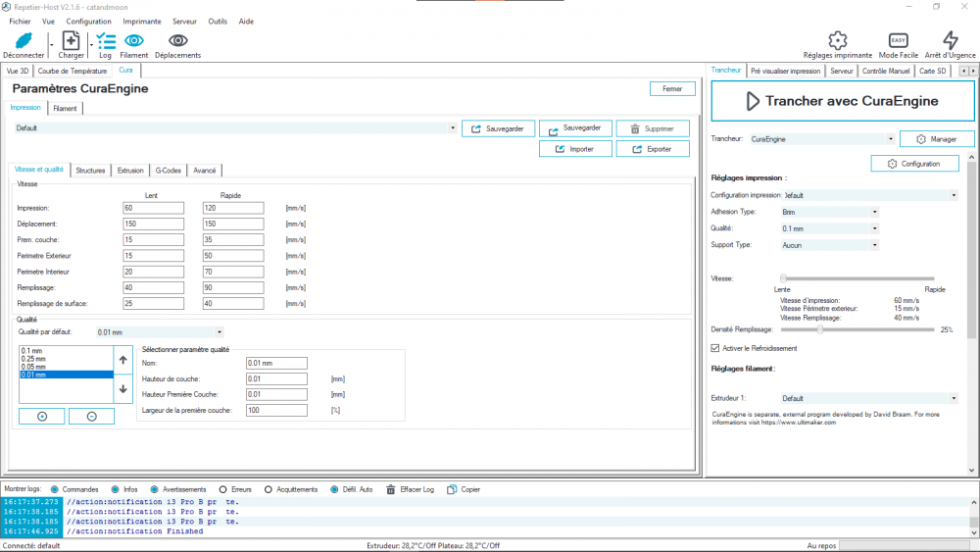Screen dimensions: 980x552
Task: Open the Qualité 0.1 mm dropdown
Action: tap(875, 228)
